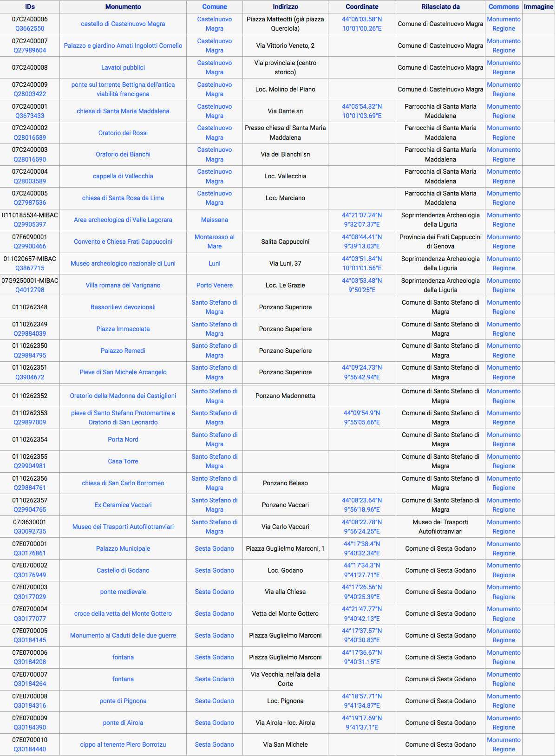
Task: Open Villa del Varignano coordinates 44°03′53.48″N
Action: pos(362,285)
